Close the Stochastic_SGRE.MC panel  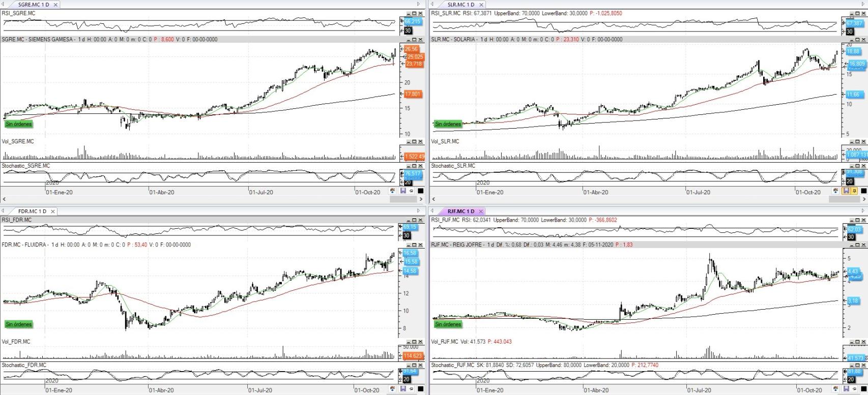(421, 166)
